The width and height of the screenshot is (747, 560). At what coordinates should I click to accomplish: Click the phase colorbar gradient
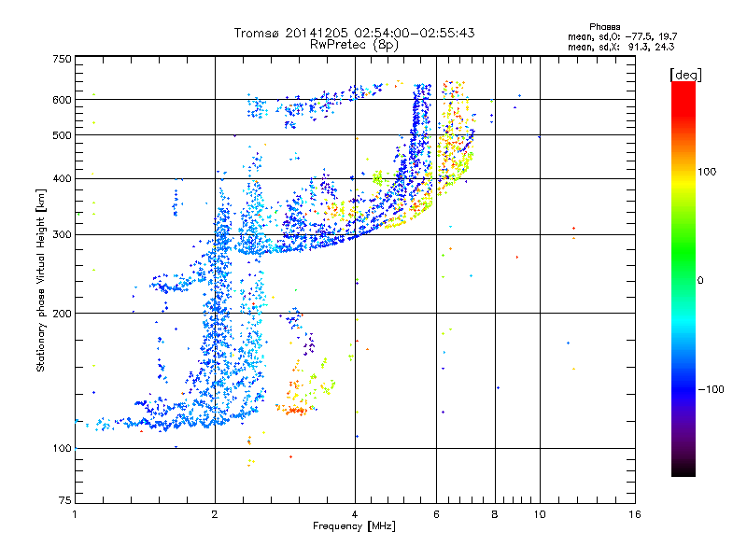point(684,279)
